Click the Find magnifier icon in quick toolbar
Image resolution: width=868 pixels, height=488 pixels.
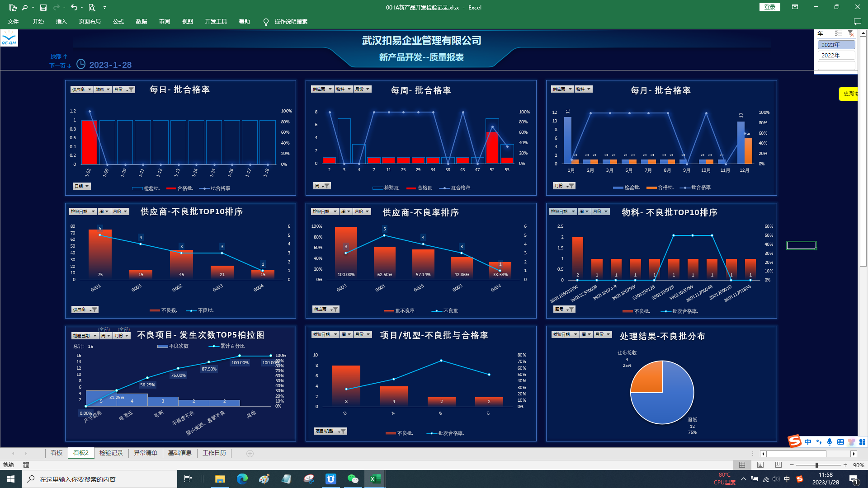click(24, 8)
